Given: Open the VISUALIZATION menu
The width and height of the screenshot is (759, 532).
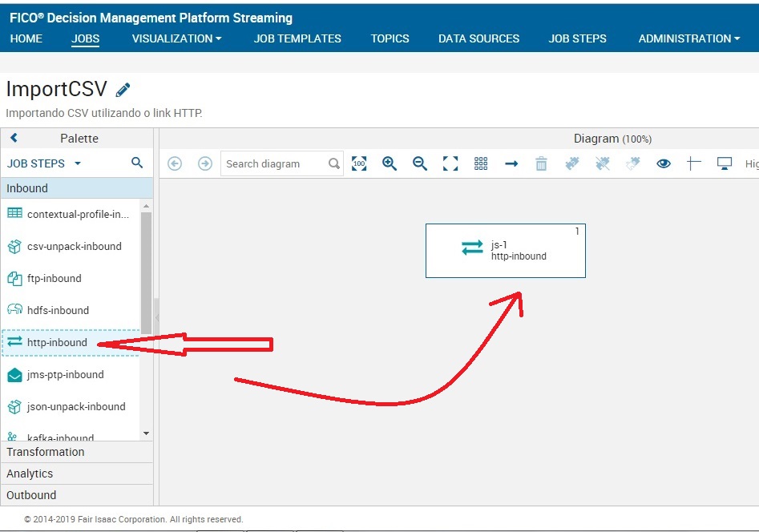Looking at the screenshot, I should 176,38.
